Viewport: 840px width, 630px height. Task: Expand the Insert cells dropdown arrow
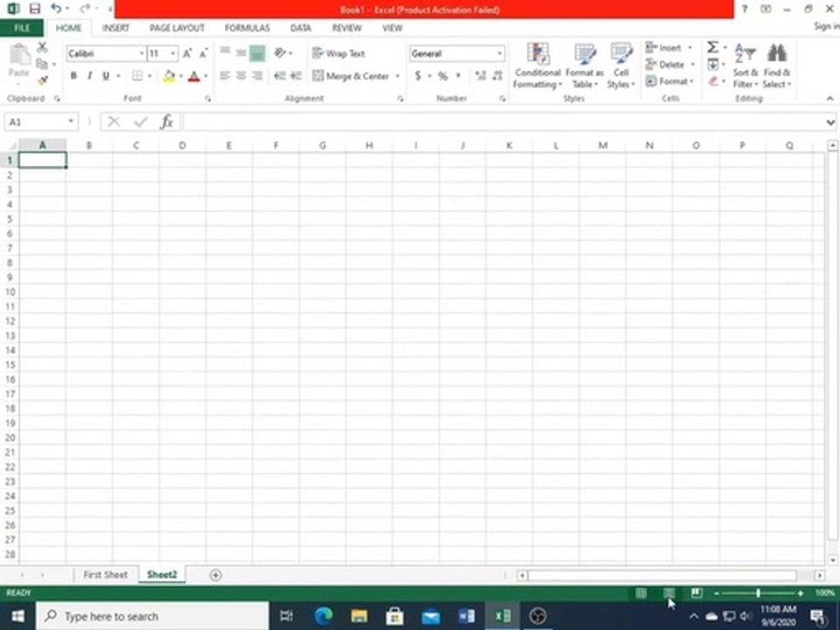[x=689, y=47]
